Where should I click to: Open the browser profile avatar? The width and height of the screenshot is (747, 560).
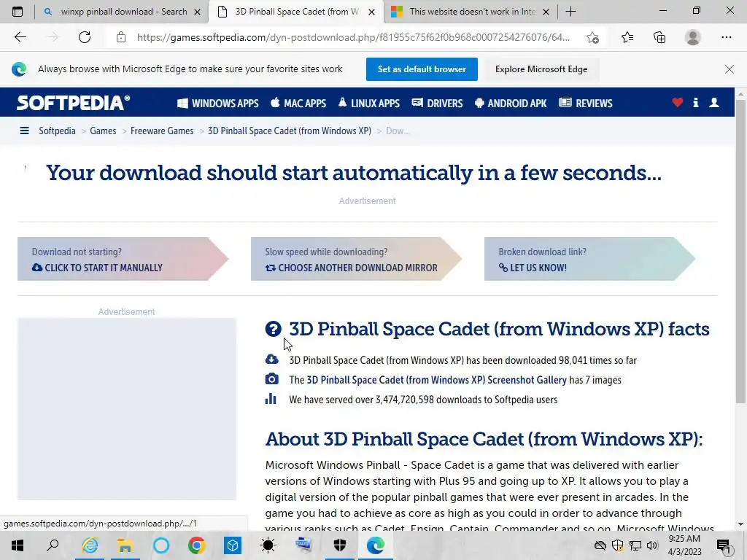693,37
